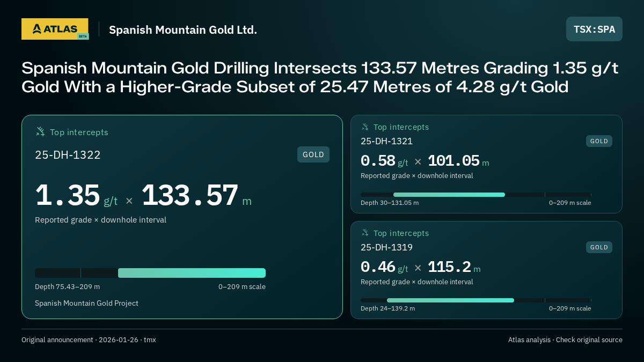The image size is (644, 362).
Task: Click the 115.2 m interval value
Action: [454, 267]
